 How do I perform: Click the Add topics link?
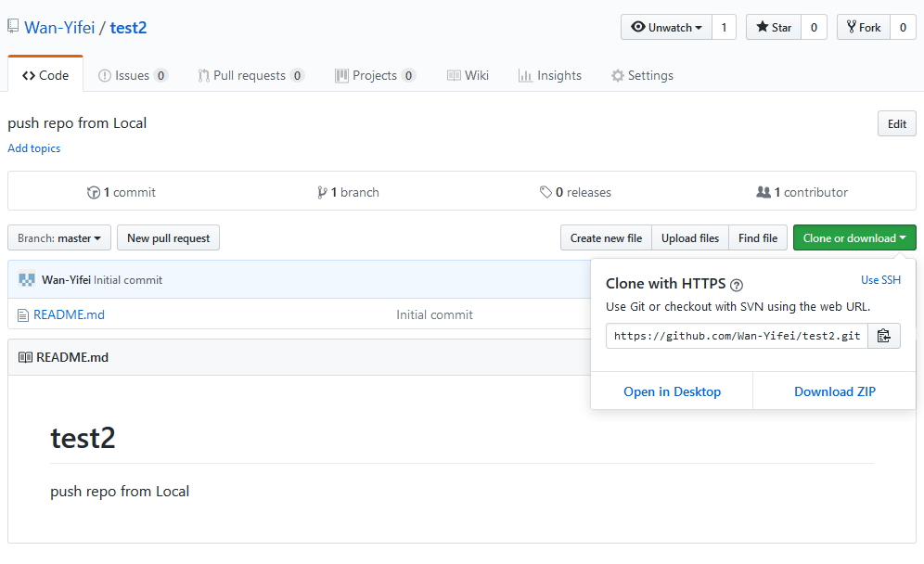[x=34, y=148]
